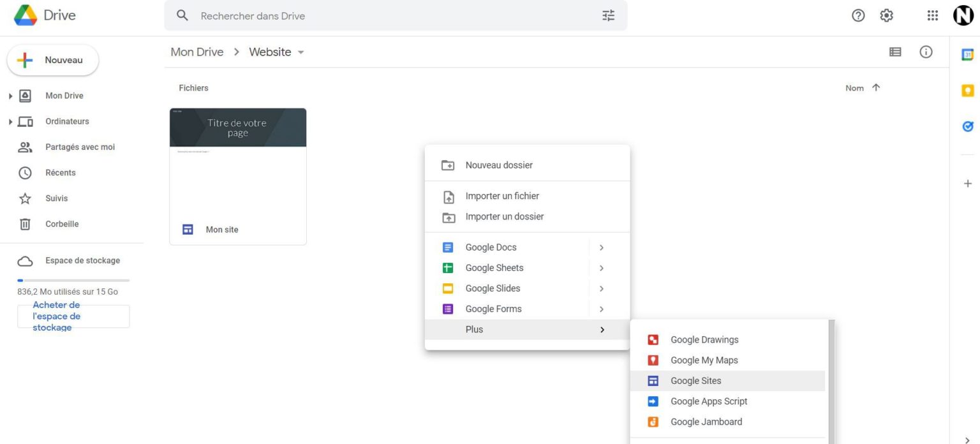Open the Mon site file thumbnail
980x444 pixels.
(238, 177)
